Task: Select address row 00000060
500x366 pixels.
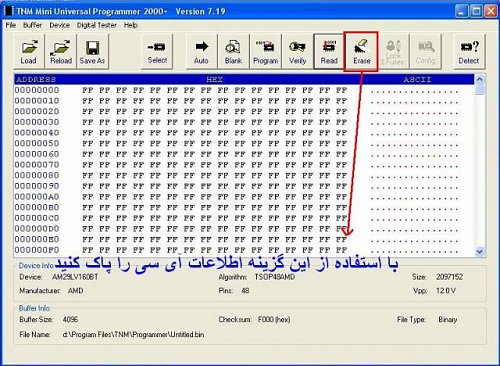Action: pos(244,154)
